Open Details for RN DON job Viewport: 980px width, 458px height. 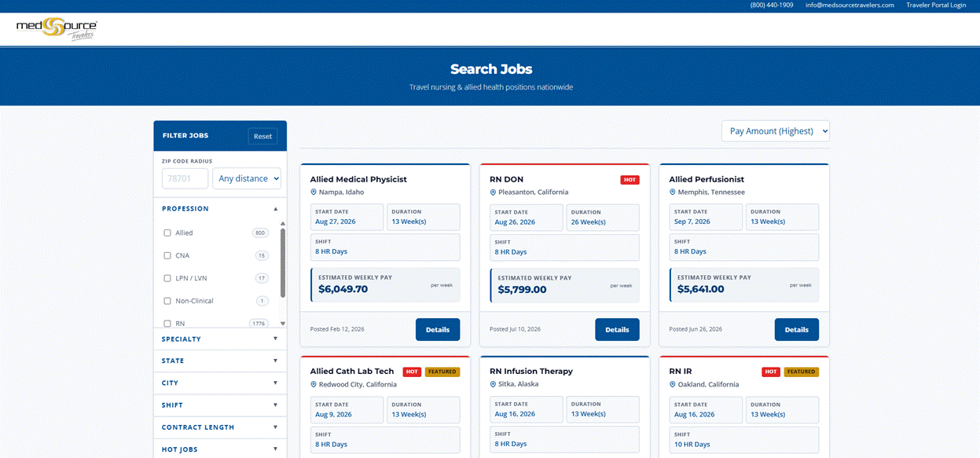click(617, 330)
